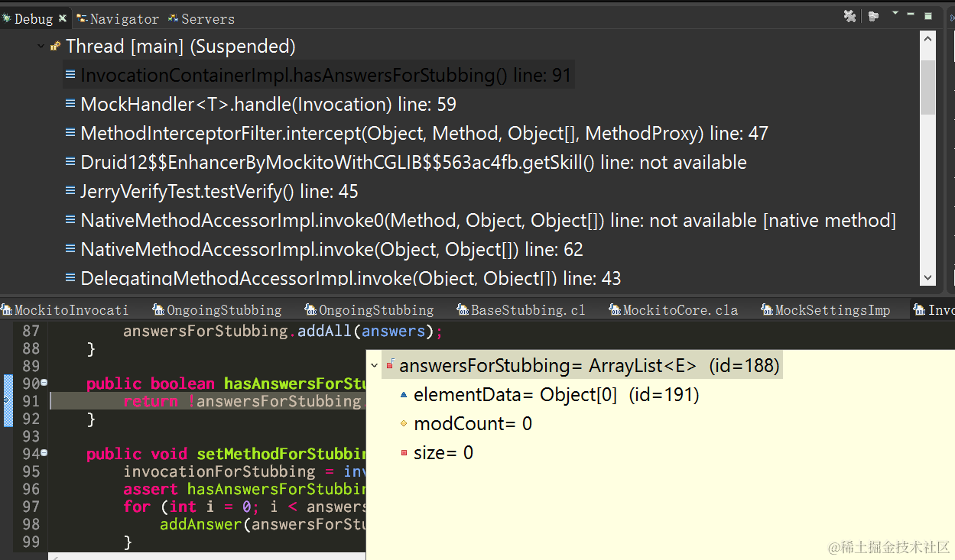This screenshot has height=560, width=955.
Task: Select MockHandler<T>.handle(Invocation) stack frame
Action: point(268,105)
